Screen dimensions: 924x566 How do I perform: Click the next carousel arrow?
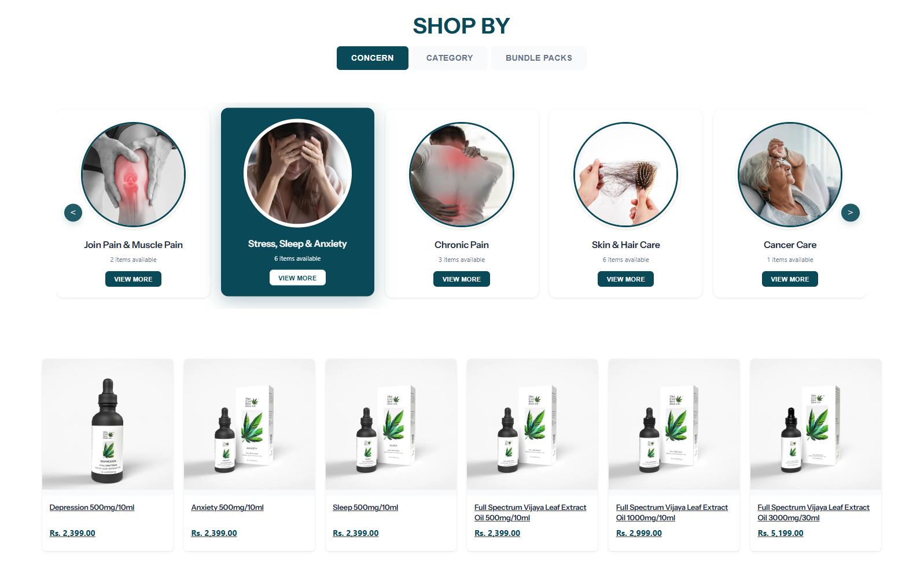pos(850,213)
